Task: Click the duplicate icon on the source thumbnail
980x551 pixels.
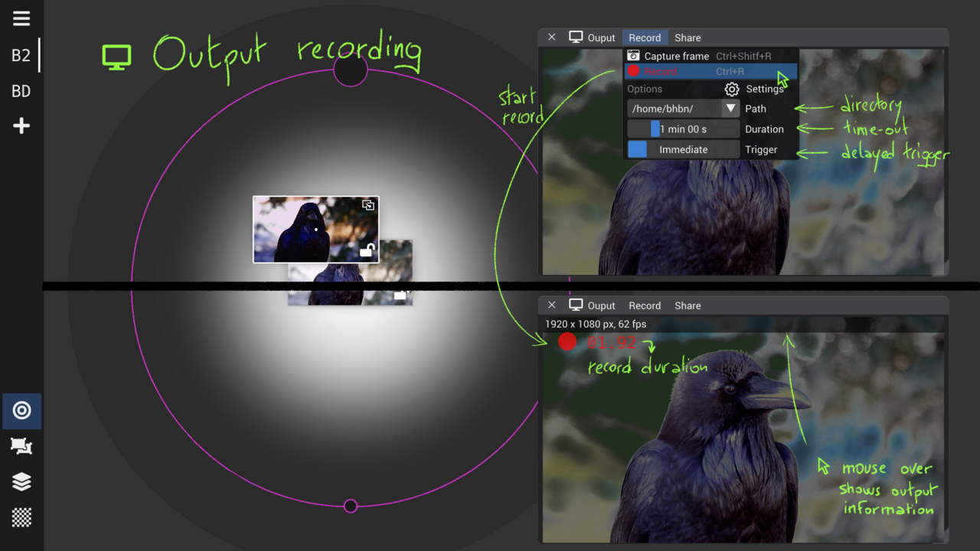Action: coord(367,205)
